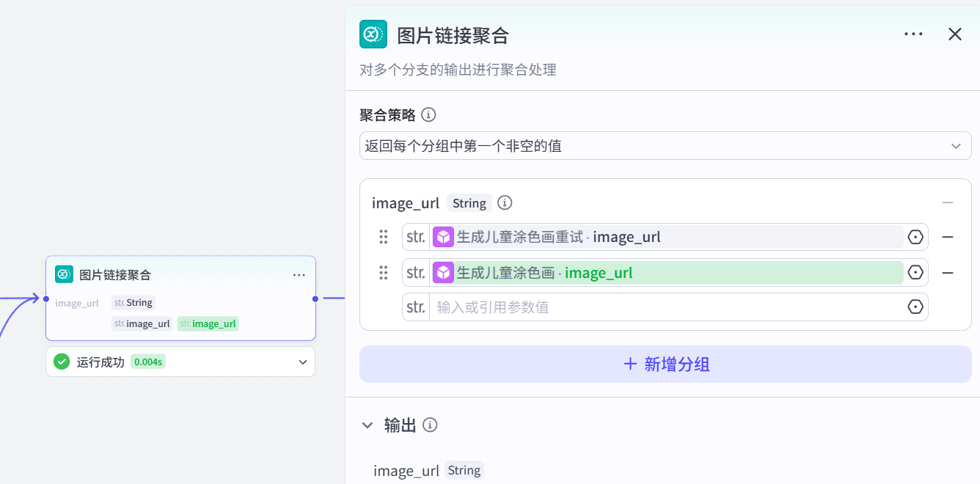Screen dimensions: 980x484
Task: Collapse the 输出 section chevron
Action: (367, 425)
